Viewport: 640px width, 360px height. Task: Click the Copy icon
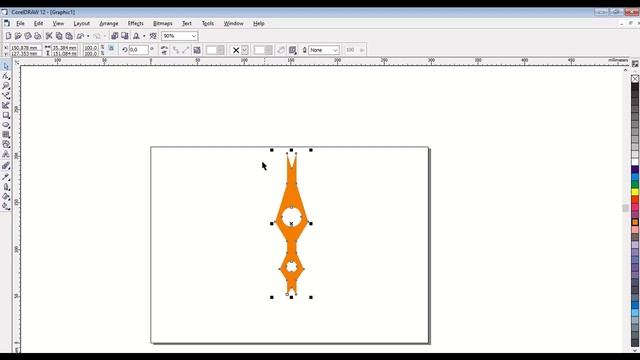click(59, 36)
